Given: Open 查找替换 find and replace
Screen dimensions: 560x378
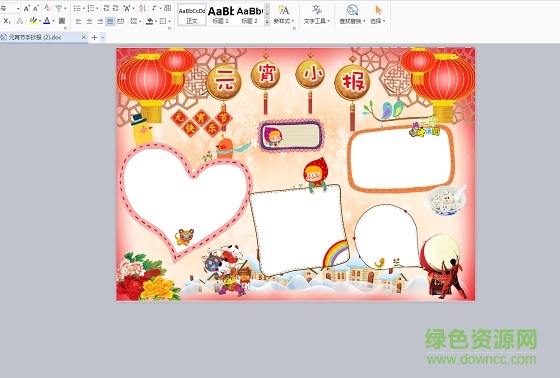Looking at the screenshot, I should [352, 15].
